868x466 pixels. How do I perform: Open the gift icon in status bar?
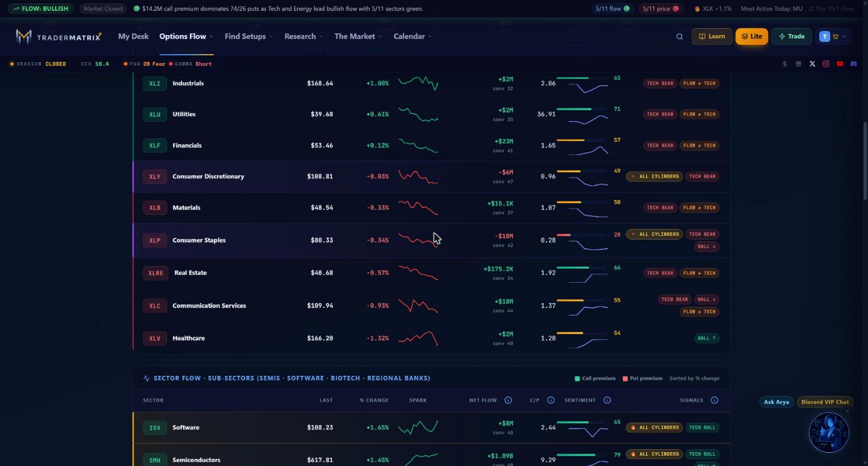[799, 64]
